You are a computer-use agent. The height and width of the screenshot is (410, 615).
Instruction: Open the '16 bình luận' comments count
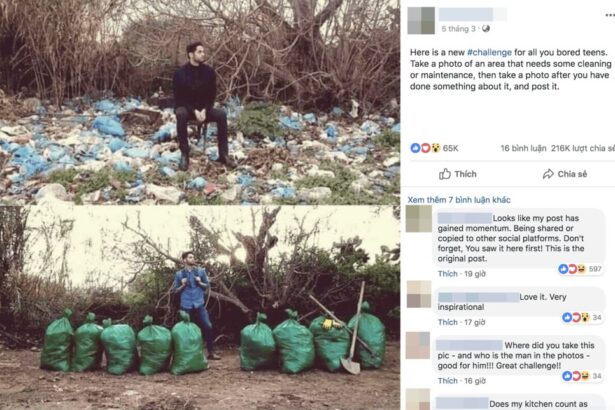[x=523, y=148]
